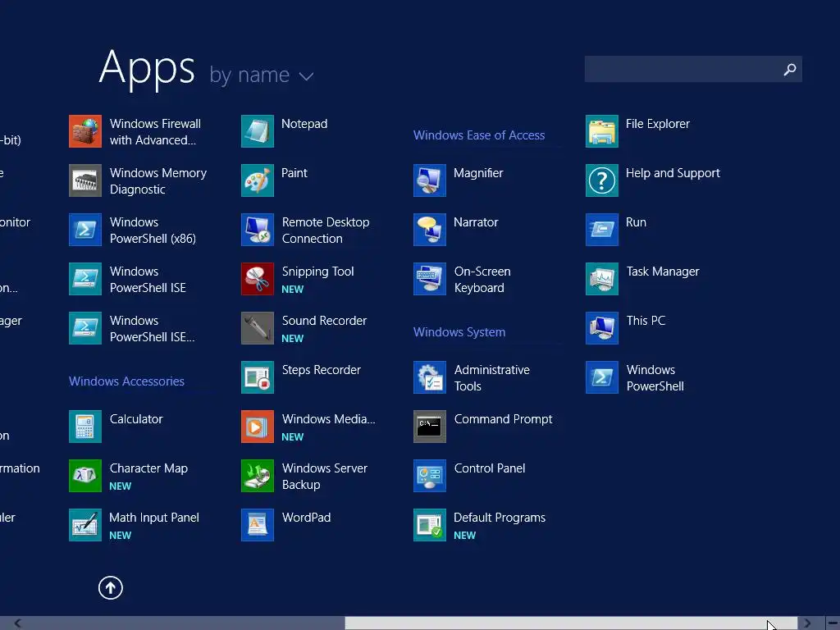
Task: Click the 'Apps' heading text
Action: (x=147, y=68)
